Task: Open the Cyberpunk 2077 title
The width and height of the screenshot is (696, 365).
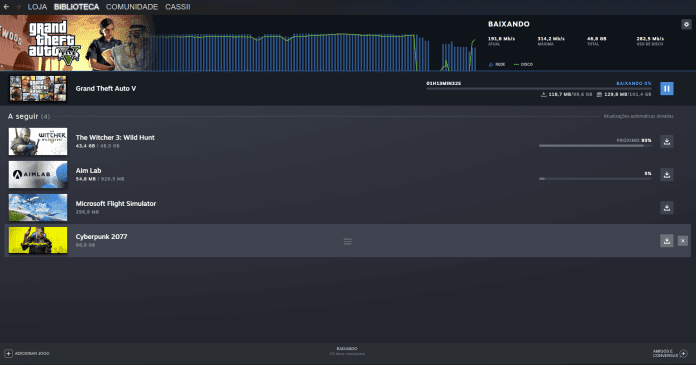Action: coord(101,237)
